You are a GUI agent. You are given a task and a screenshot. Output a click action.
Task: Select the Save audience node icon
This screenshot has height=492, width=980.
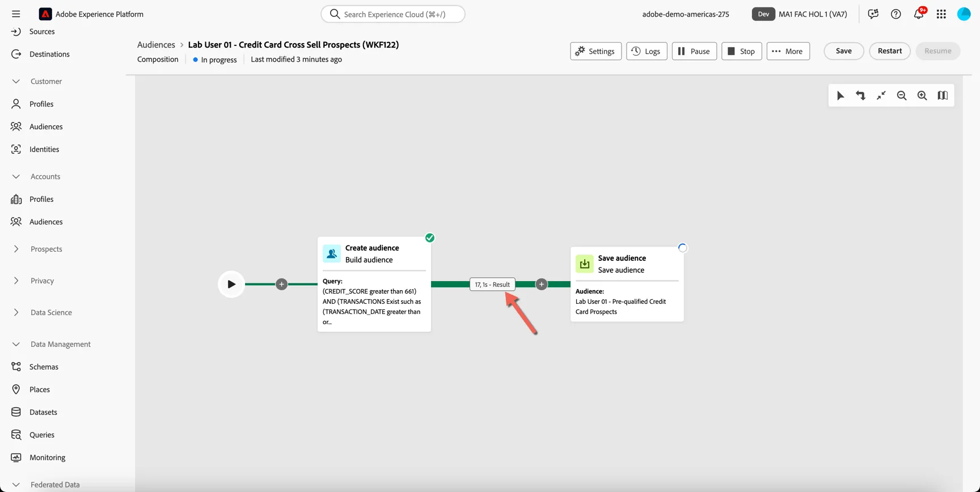point(585,264)
